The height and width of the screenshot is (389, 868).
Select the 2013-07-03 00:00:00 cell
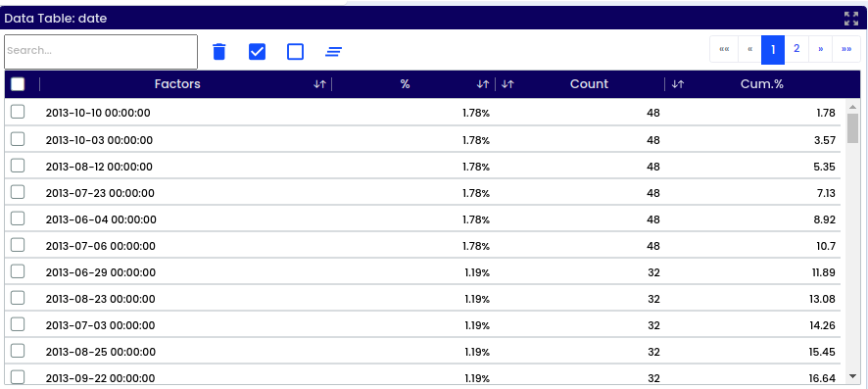(100, 325)
